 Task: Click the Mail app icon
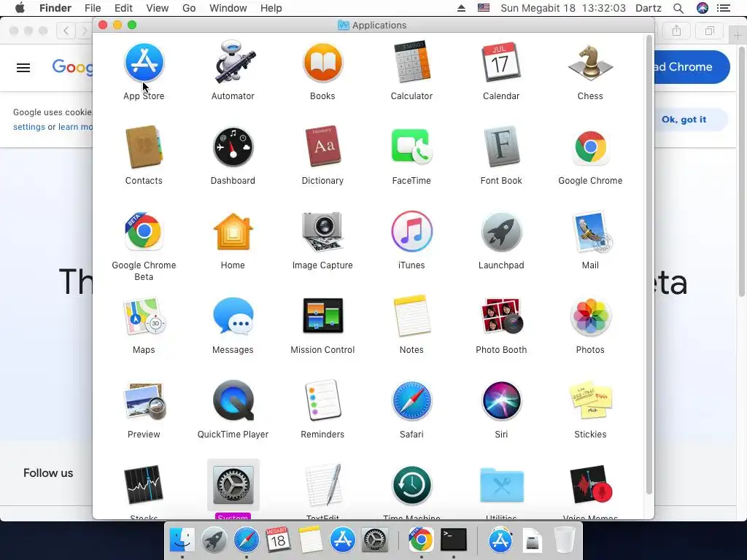[x=590, y=232]
